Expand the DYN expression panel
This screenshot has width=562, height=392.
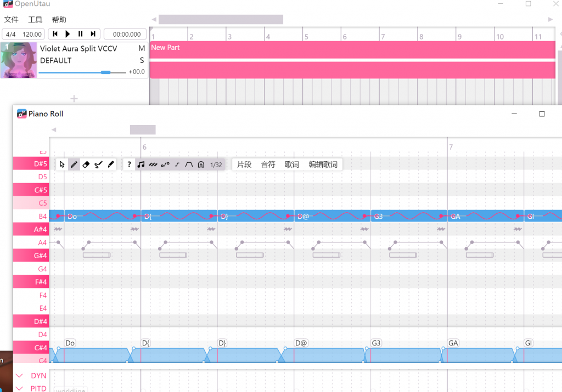coord(20,376)
